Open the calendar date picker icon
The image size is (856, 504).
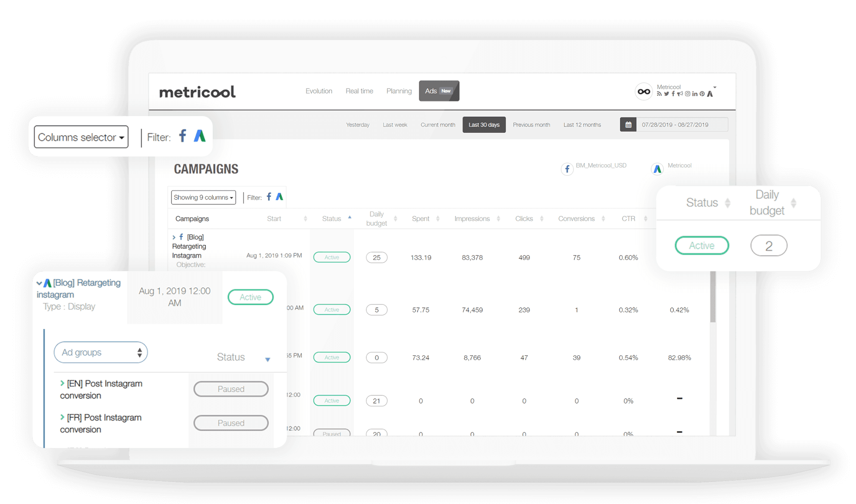[628, 124]
